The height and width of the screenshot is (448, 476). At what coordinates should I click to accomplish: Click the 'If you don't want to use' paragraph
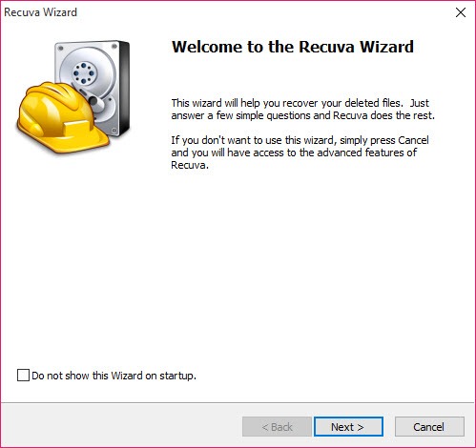point(300,153)
